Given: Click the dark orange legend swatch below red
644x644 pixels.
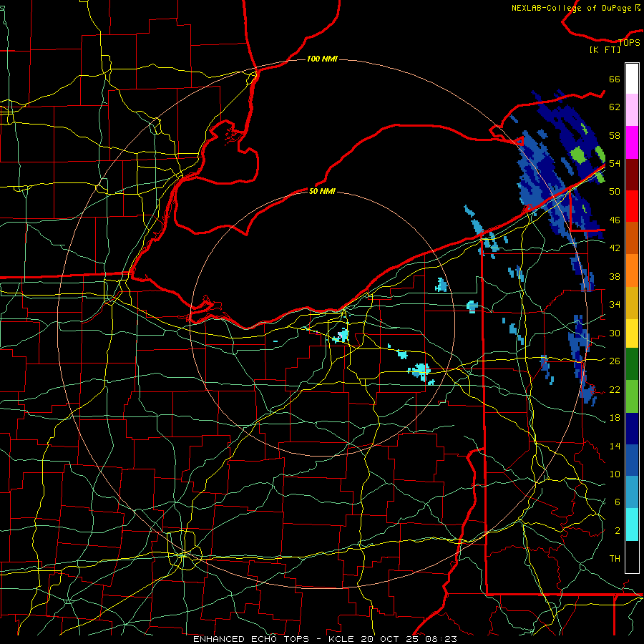Looking at the screenshot, I should tap(632, 238).
